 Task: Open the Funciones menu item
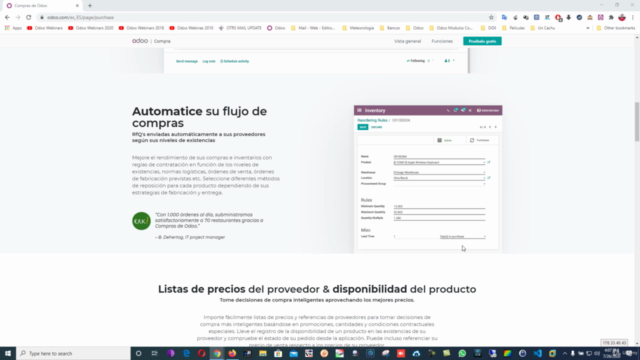pyautogui.click(x=442, y=41)
